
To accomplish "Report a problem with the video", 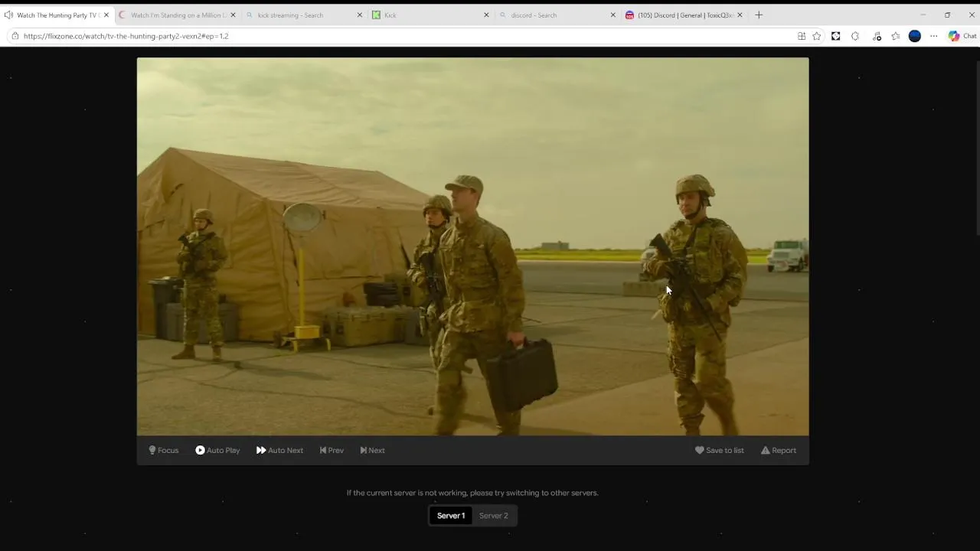I will pyautogui.click(x=778, y=450).
